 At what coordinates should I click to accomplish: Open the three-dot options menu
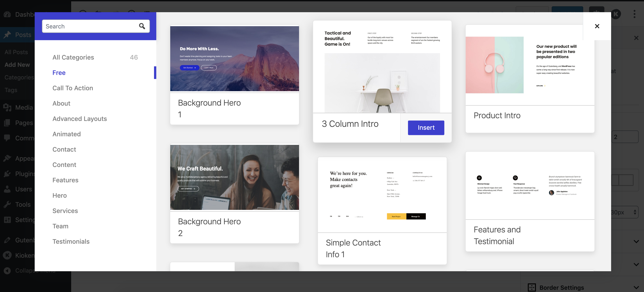(634, 14)
